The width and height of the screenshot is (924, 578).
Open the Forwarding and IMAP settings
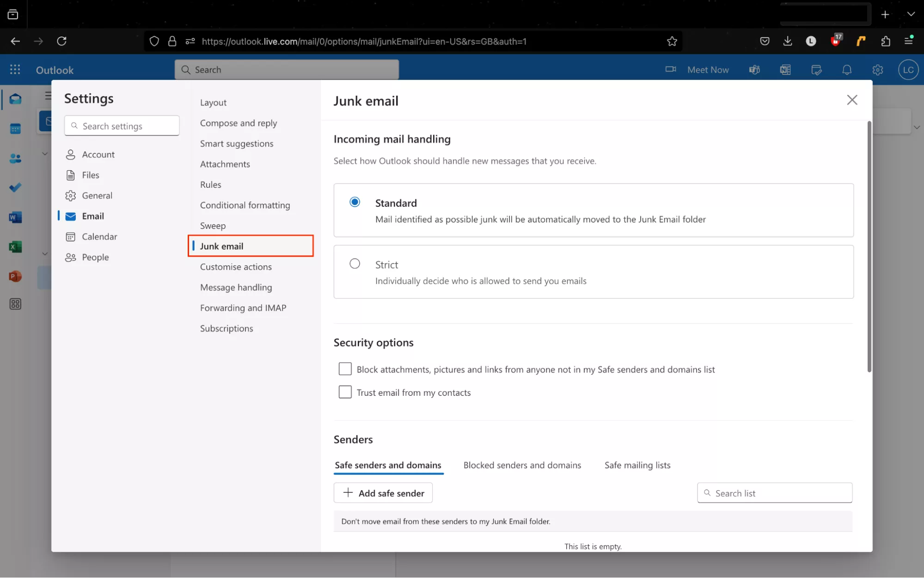tap(243, 308)
